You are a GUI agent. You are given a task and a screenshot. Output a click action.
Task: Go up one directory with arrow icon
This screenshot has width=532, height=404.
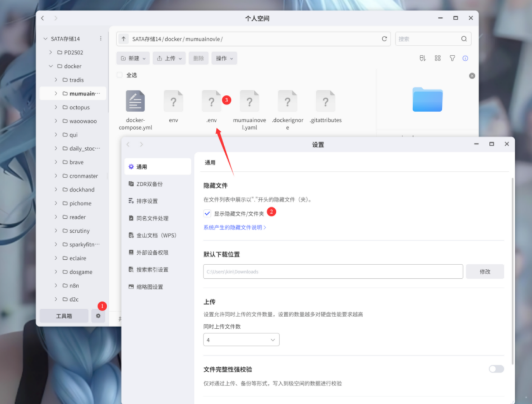click(x=123, y=39)
